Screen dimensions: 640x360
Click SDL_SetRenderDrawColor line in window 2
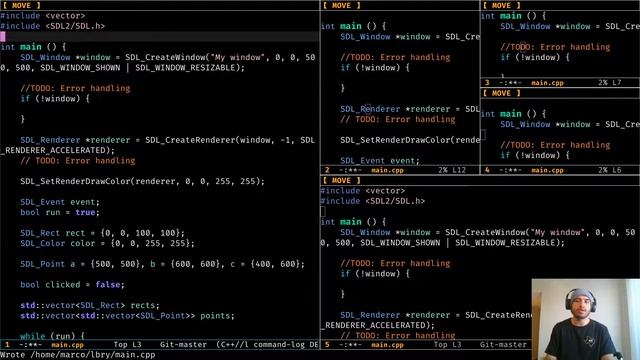410,140
